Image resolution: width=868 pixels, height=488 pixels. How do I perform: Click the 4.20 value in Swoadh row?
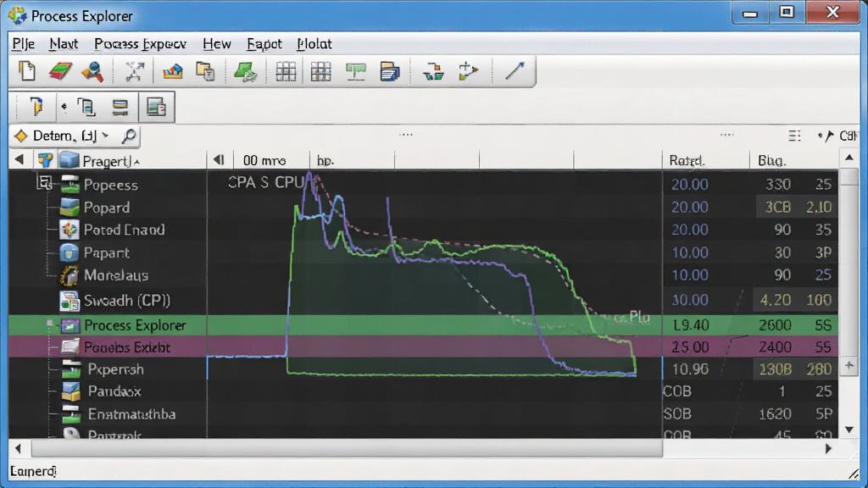click(x=775, y=300)
